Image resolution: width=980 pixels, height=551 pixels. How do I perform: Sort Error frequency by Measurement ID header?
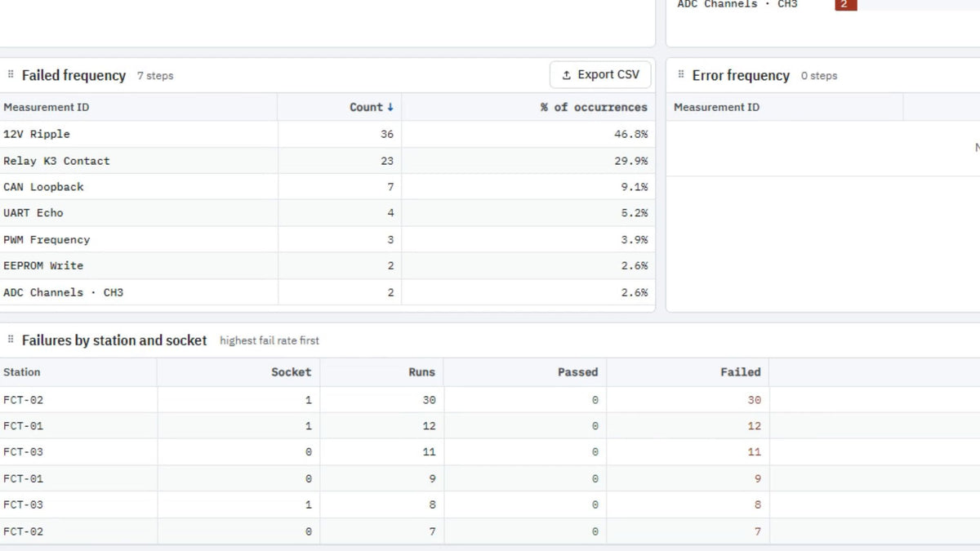point(716,107)
